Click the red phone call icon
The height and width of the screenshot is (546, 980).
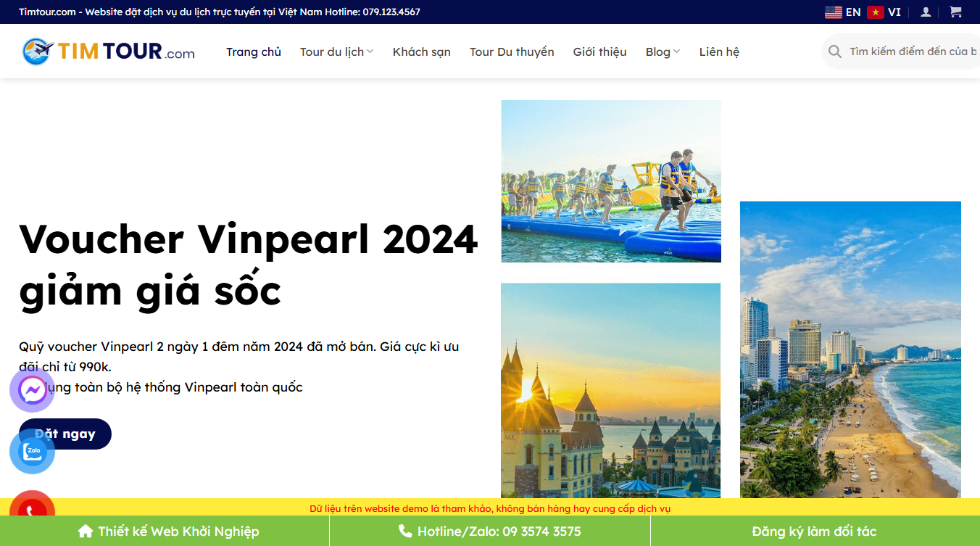(32, 510)
